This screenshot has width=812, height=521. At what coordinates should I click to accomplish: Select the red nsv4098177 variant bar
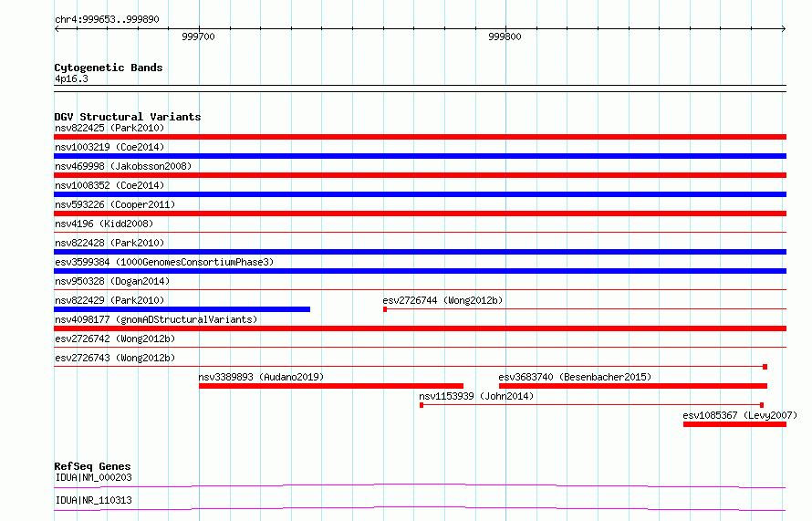(x=420, y=328)
